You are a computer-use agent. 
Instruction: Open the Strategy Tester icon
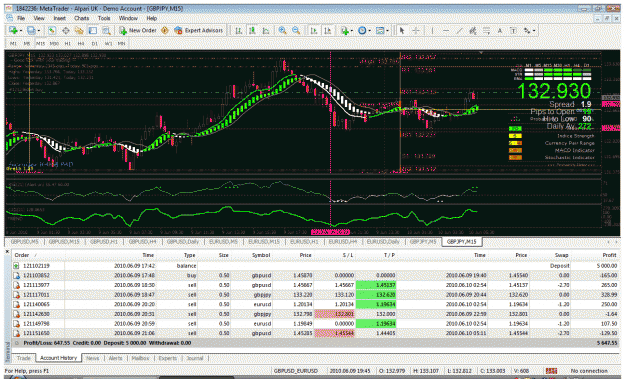106,31
